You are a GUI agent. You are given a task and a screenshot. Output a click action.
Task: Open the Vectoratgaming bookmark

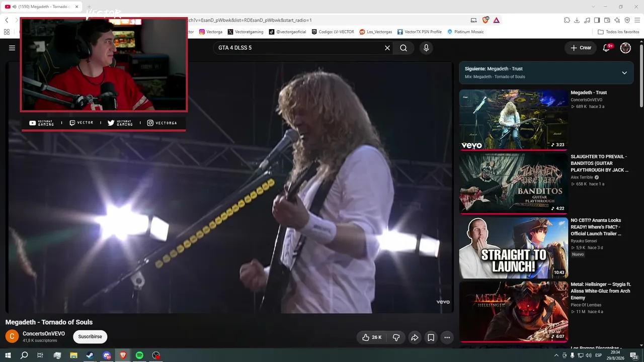click(246, 32)
